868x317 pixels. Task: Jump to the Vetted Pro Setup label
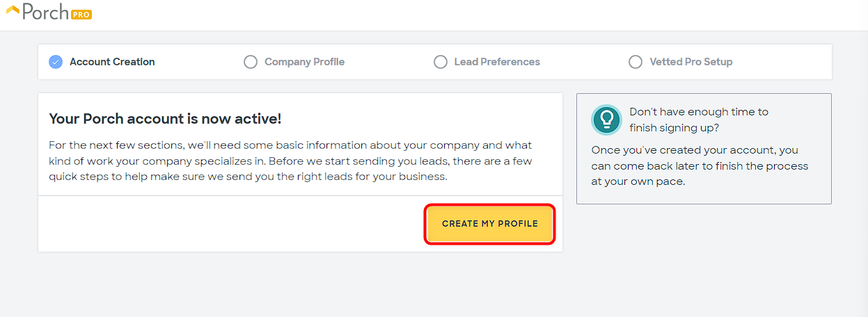[x=691, y=62]
